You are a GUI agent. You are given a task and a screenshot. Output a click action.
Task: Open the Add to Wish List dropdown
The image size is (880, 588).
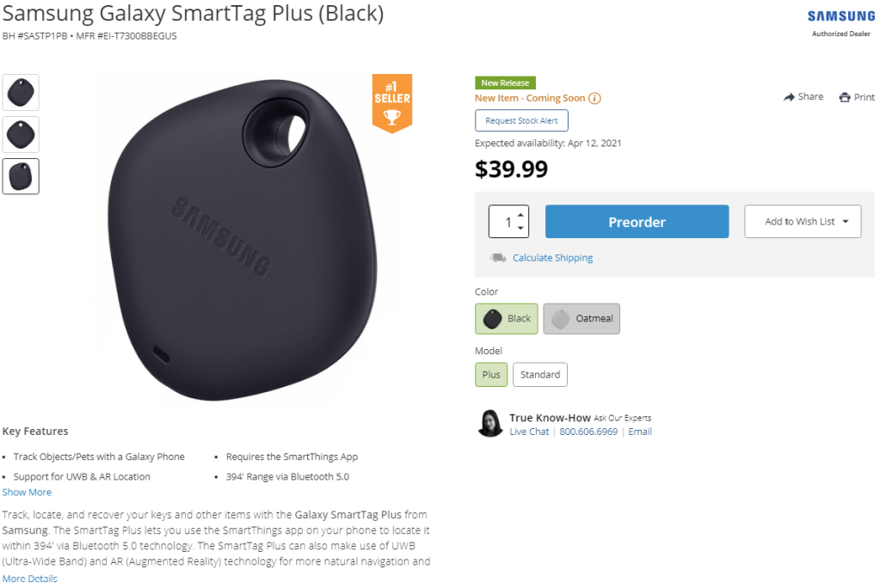[x=803, y=222]
